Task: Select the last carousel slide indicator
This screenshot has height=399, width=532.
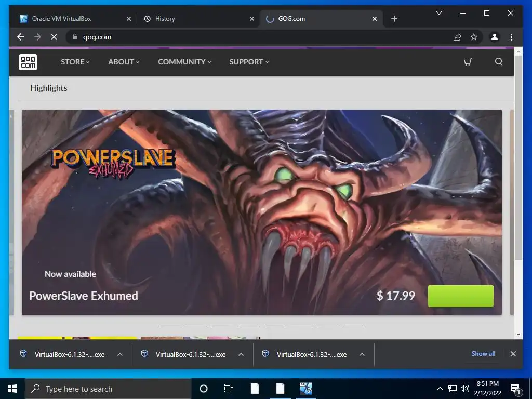Action: (x=354, y=326)
